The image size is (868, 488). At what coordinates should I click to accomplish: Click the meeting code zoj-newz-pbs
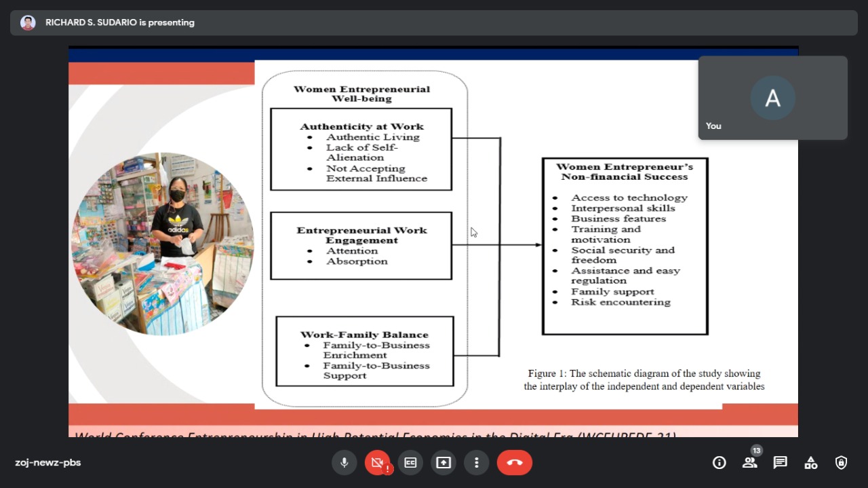(48, 463)
